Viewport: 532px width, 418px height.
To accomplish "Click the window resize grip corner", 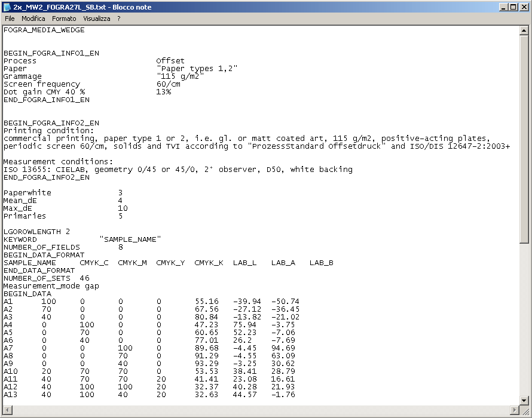I will [x=525, y=411].
